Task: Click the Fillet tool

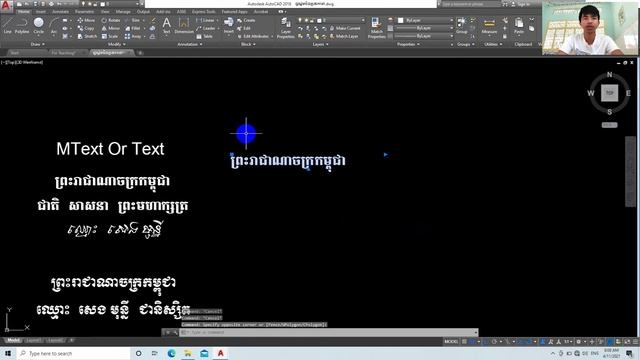Action: pos(133,28)
